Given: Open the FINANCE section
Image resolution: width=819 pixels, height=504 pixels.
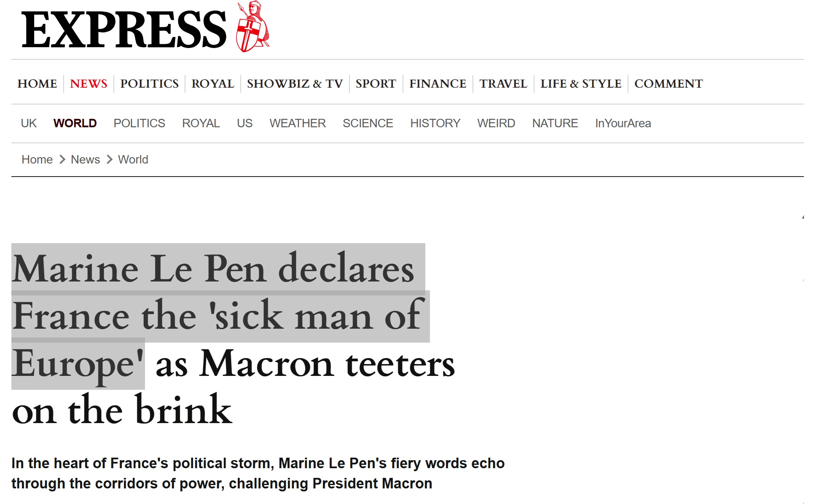Looking at the screenshot, I should click(438, 83).
